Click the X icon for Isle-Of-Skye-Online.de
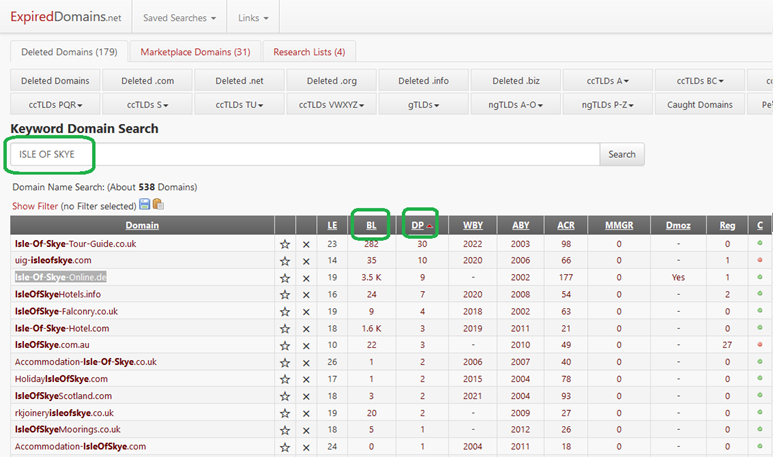The image size is (773, 457). [306, 279]
